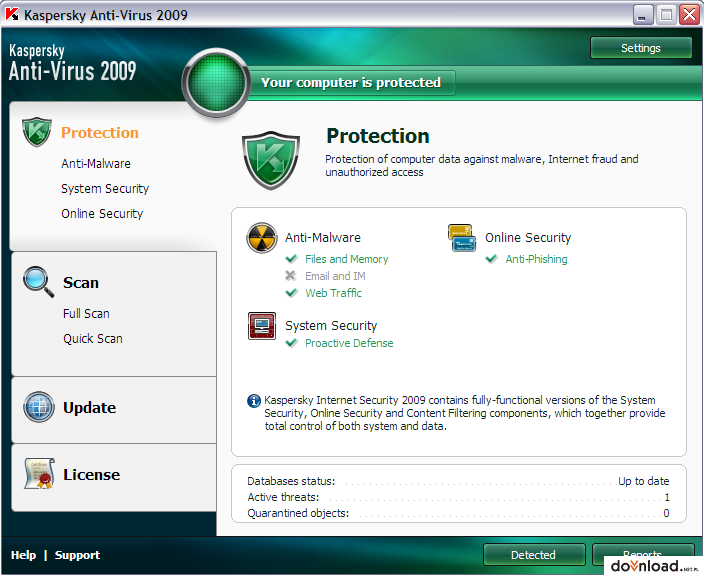Screen dimensions: 704x575
Task: Click the Anti-Malware radiation icon
Action: 262,238
